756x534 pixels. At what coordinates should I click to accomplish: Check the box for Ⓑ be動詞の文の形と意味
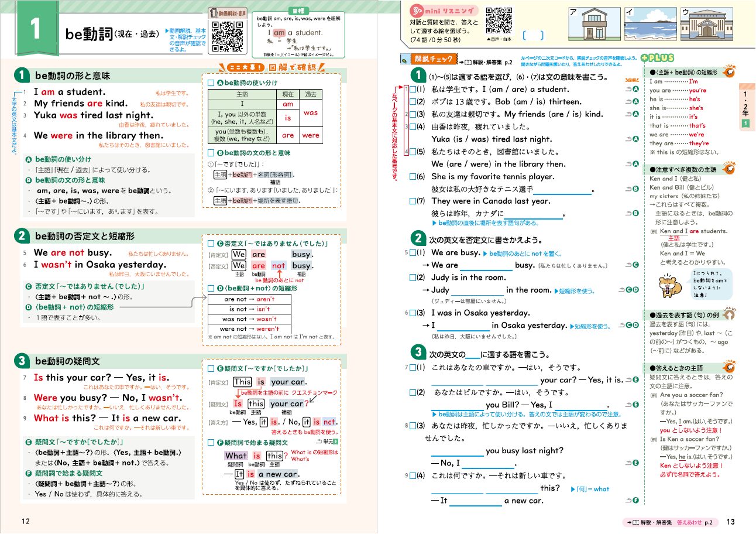(211, 153)
